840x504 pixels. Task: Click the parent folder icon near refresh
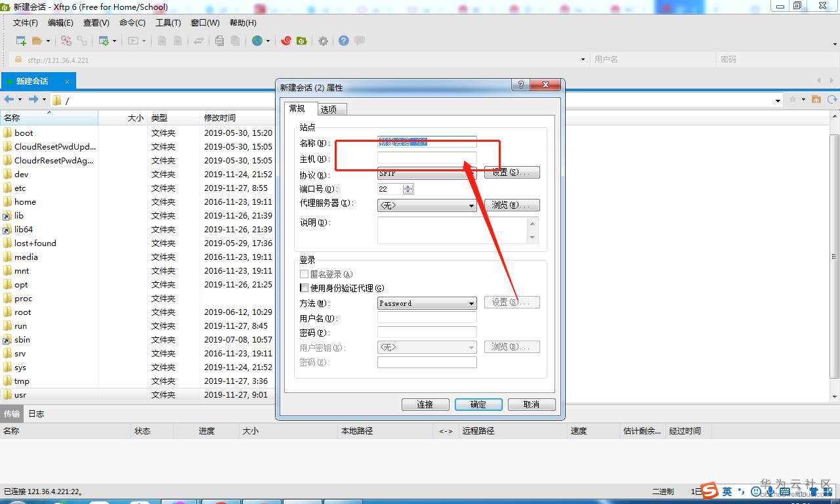(816, 100)
